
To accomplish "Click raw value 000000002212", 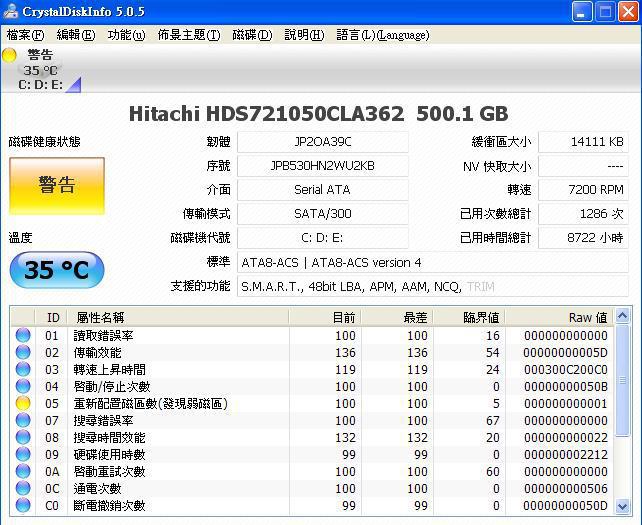I will click(x=565, y=455).
